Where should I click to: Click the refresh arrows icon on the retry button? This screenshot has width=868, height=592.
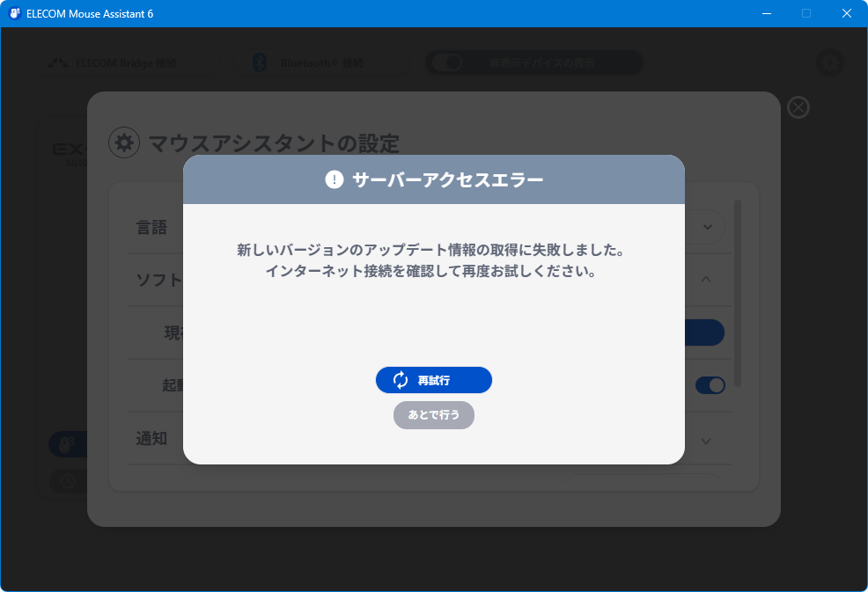[x=401, y=380]
